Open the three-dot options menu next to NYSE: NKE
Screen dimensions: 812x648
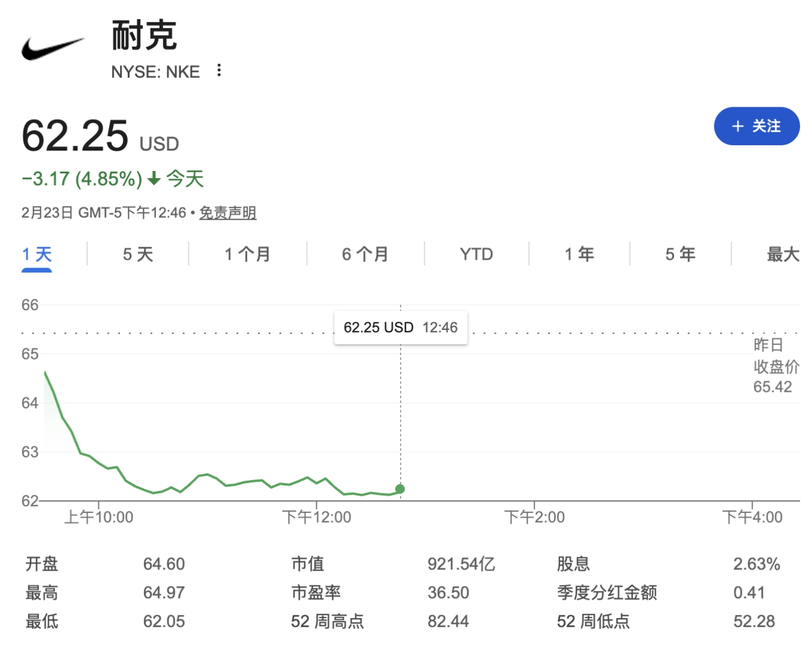click(219, 71)
